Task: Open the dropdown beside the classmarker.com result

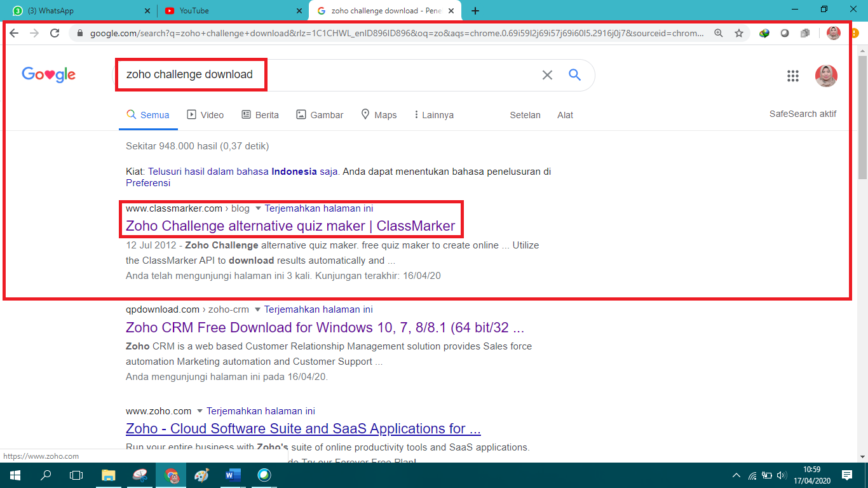Action: click(257, 208)
